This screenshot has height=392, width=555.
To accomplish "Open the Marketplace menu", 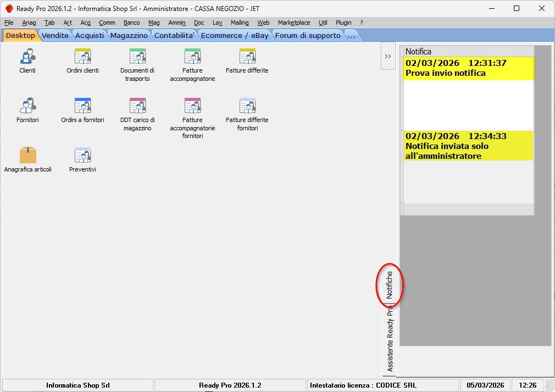I will 294,23.
